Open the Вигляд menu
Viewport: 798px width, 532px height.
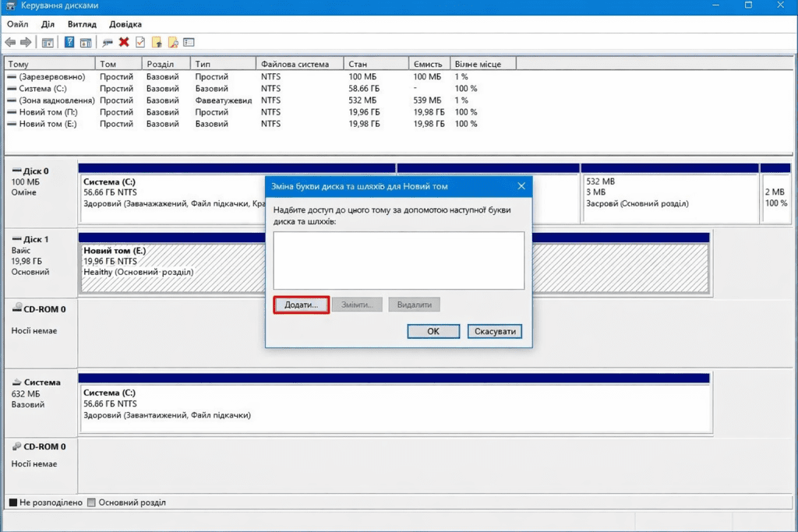point(82,24)
